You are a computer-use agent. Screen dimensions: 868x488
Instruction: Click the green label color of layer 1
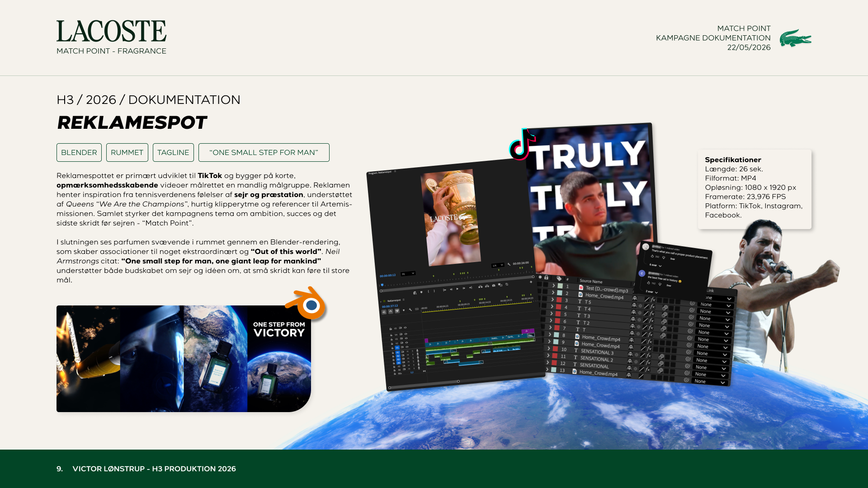[560, 286]
